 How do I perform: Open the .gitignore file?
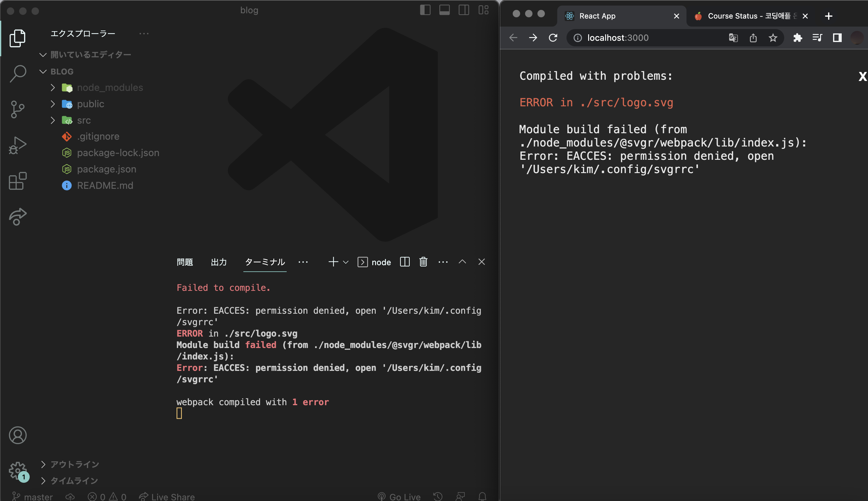(98, 136)
